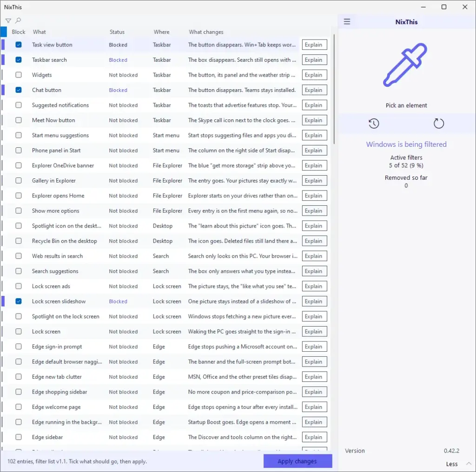Click the eyedropper pick-an-element icon
The height and width of the screenshot is (472, 476).
[x=406, y=65]
